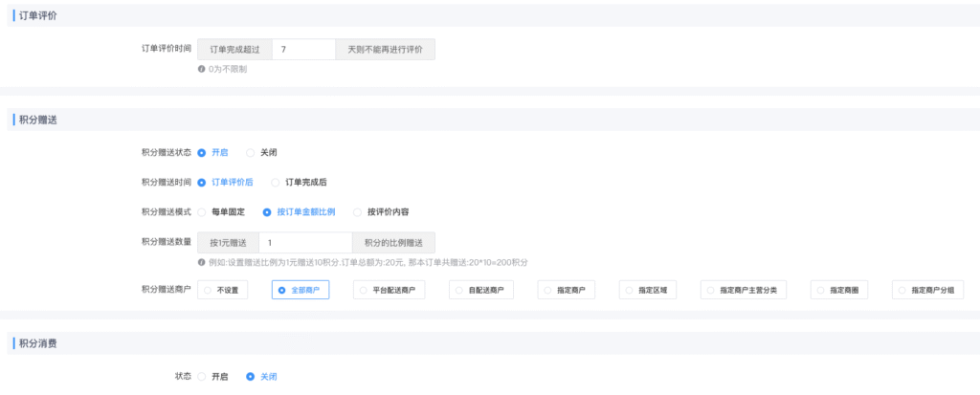Pick 不设置 merchant option
Image resolution: width=980 pixels, height=395 pixels.
[222, 290]
